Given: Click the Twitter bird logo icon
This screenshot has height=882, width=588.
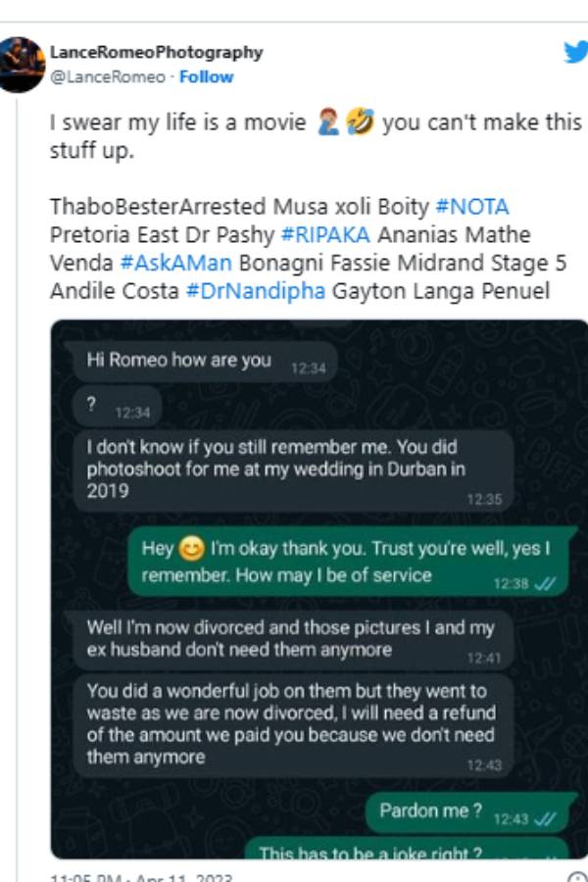Looking at the screenshot, I should point(576,53).
